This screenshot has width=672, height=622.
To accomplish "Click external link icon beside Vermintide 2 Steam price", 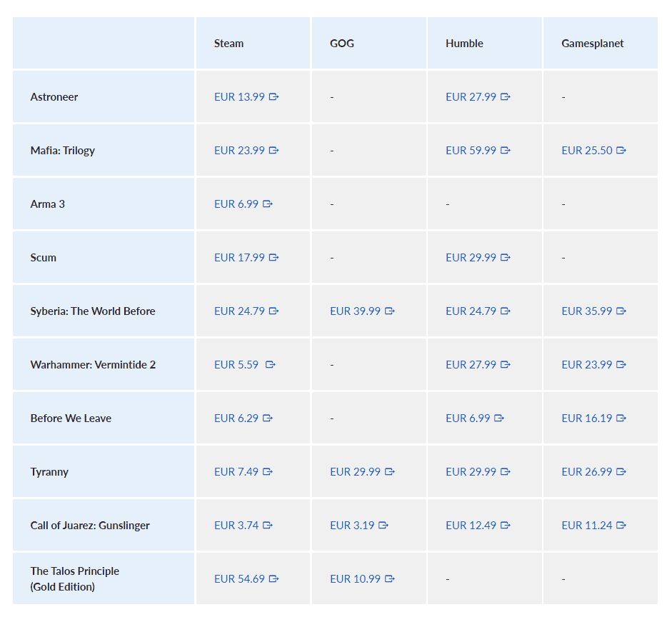I will [271, 365].
